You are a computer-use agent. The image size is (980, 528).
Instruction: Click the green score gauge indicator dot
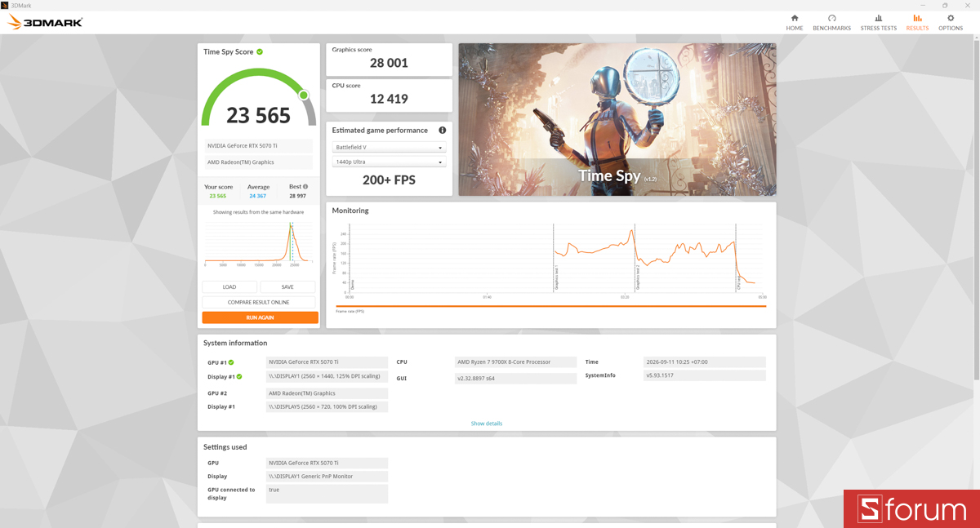[303, 95]
